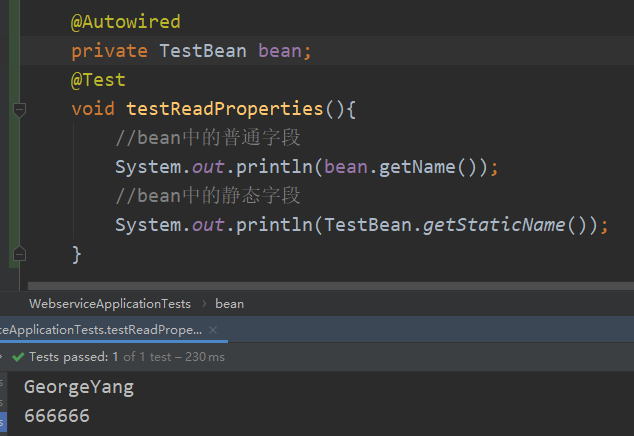Click the private keyword
This screenshot has width=634, height=436.
(x=109, y=51)
